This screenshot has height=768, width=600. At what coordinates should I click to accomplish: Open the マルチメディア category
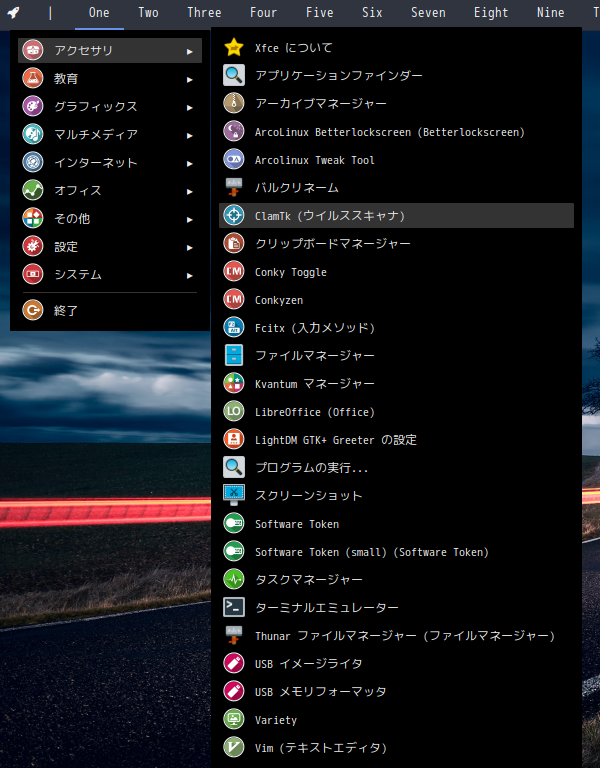[x=110, y=134]
